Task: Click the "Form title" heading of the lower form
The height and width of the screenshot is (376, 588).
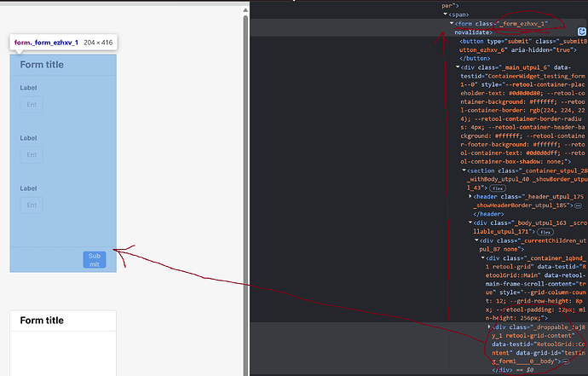Action: point(42,321)
